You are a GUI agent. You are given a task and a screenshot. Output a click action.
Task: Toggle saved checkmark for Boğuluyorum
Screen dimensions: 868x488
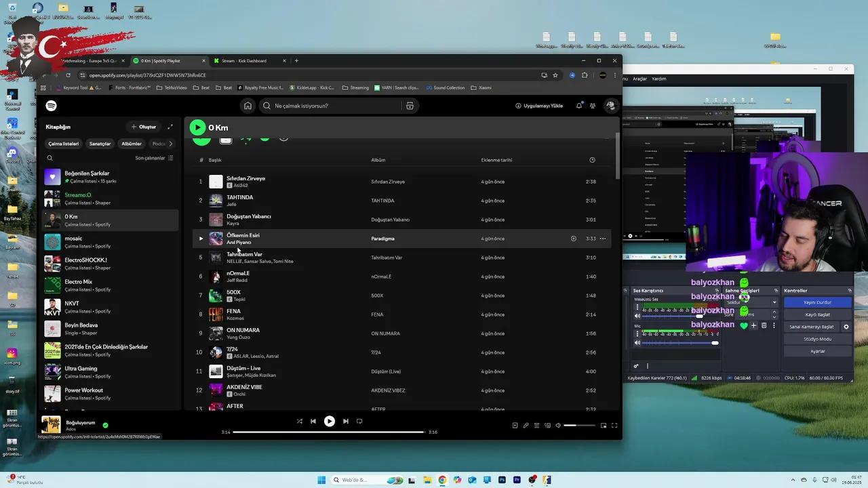pyautogui.click(x=105, y=425)
